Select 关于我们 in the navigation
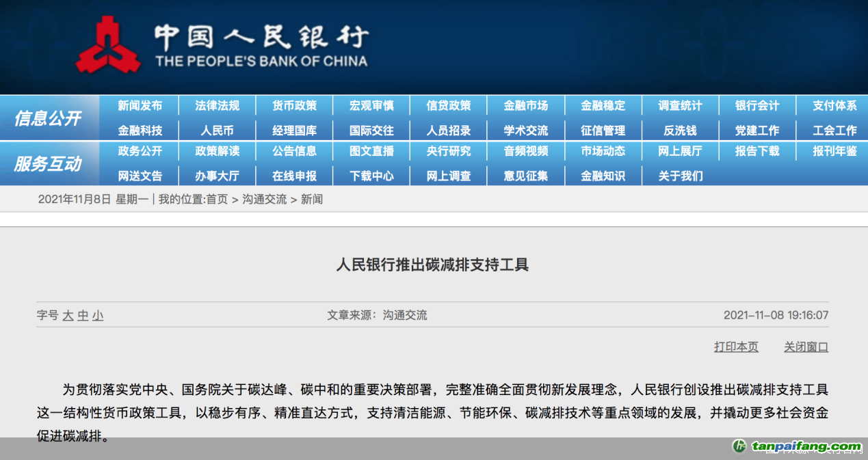 680,176
